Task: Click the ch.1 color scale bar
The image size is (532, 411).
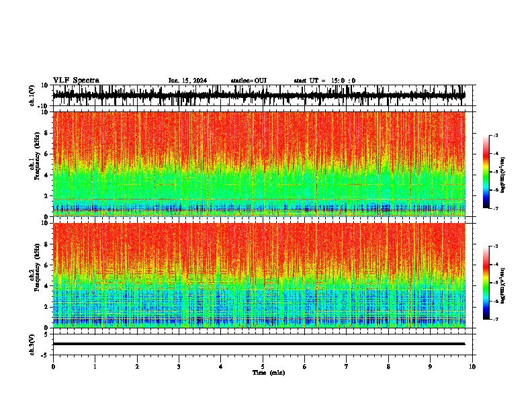Action: point(486,172)
